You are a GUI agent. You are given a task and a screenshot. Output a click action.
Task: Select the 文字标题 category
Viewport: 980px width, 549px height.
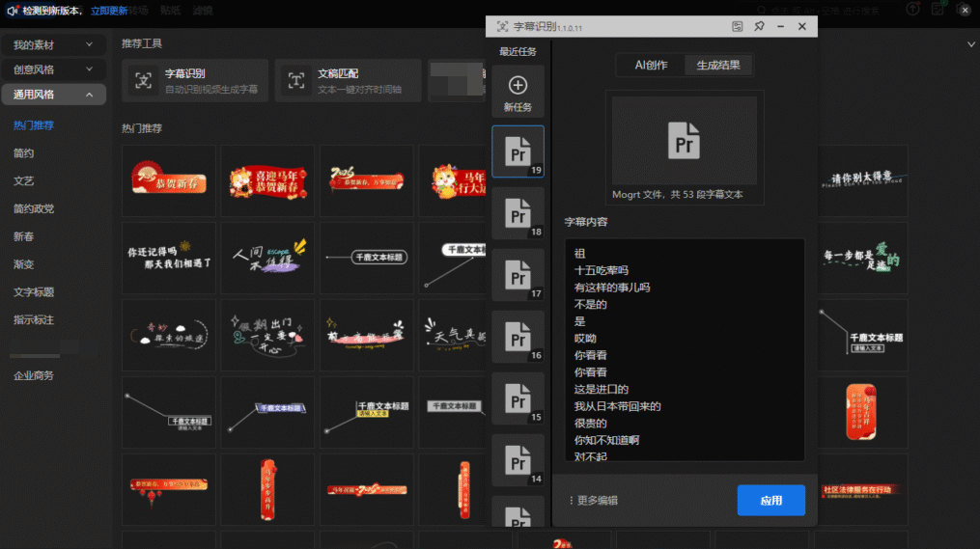coord(34,292)
